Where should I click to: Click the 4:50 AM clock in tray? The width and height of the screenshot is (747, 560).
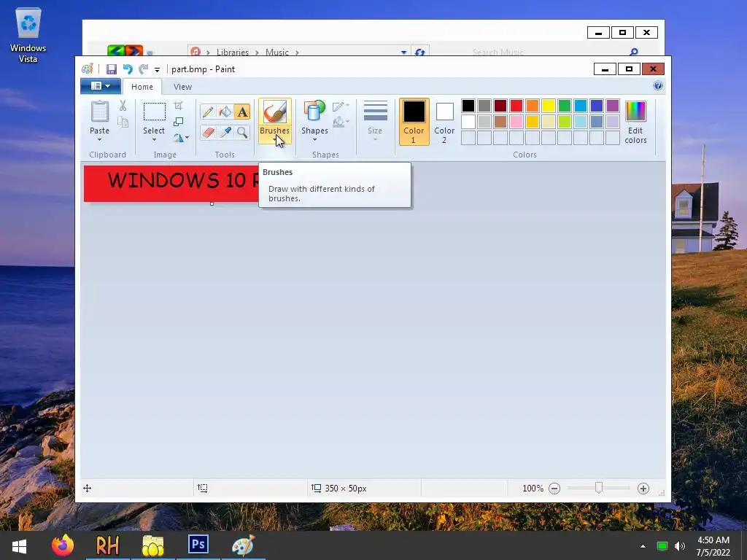click(x=713, y=540)
